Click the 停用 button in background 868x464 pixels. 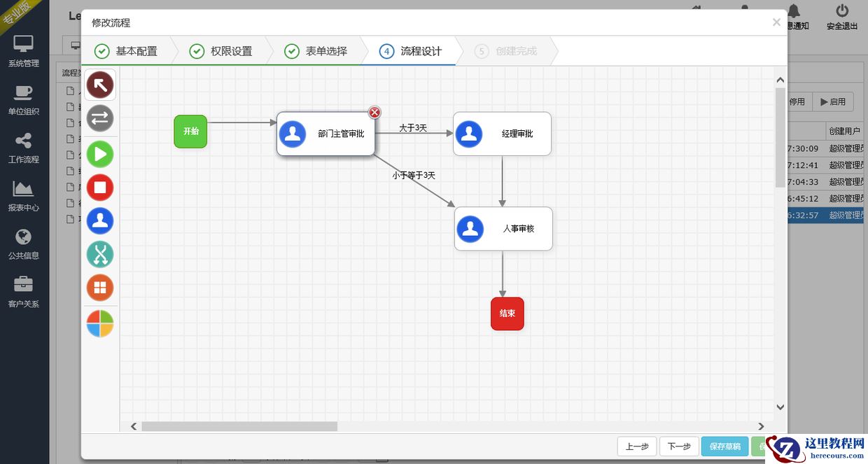[799, 101]
